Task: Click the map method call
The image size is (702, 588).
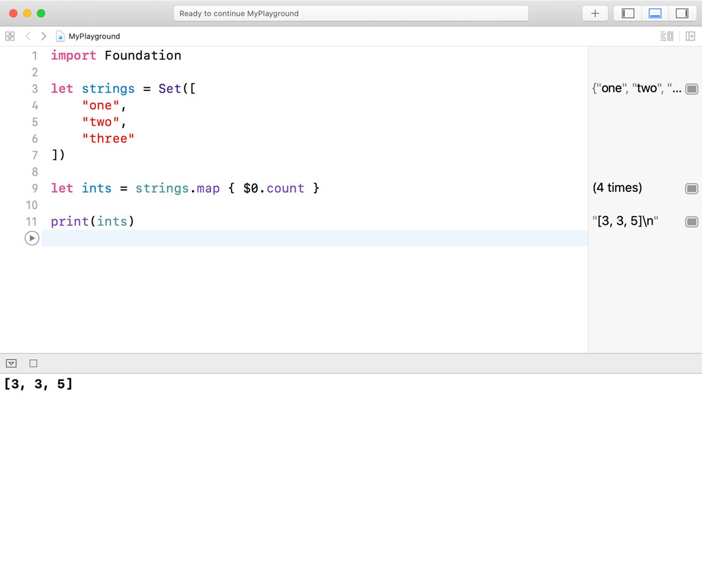Action: [208, 188]
